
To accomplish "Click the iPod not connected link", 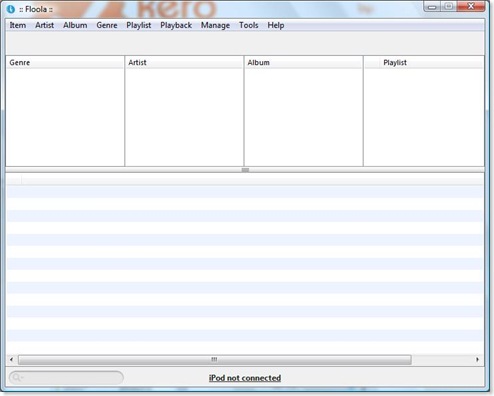I will tap(245, 378).
